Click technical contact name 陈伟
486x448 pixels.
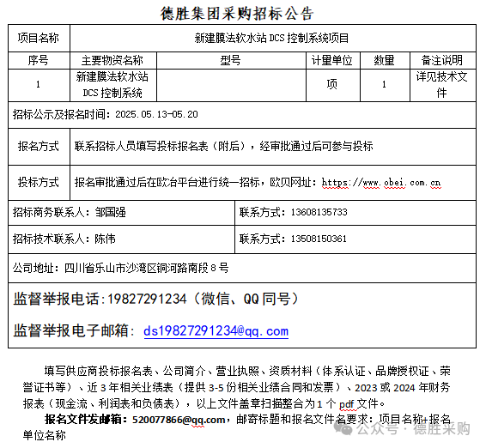[x=106, y=239]
